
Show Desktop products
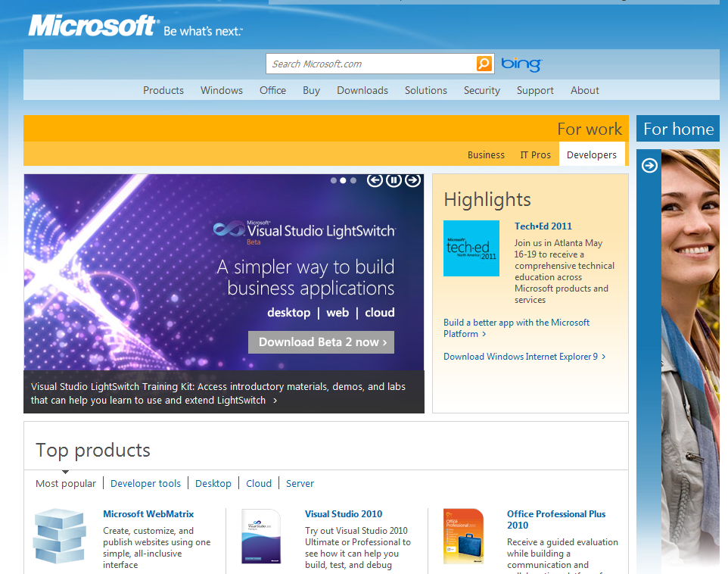(213, 483)
